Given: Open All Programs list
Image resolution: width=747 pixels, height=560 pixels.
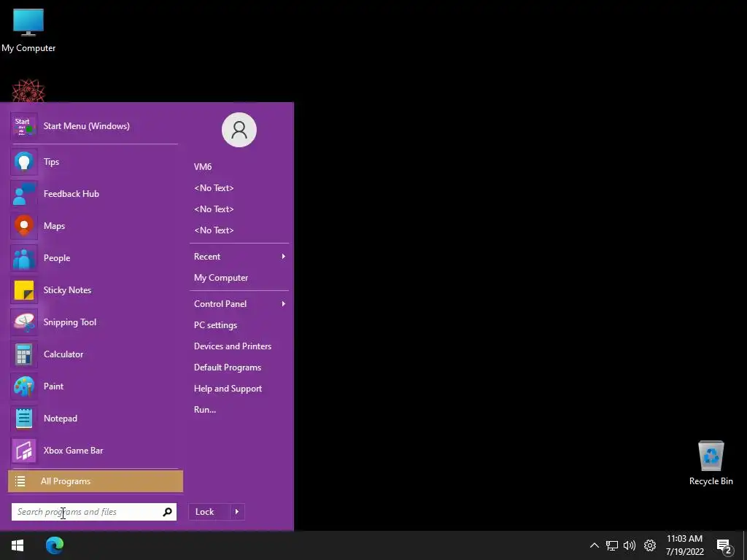Looking at the screenshot, I should (x=96, y=481).
